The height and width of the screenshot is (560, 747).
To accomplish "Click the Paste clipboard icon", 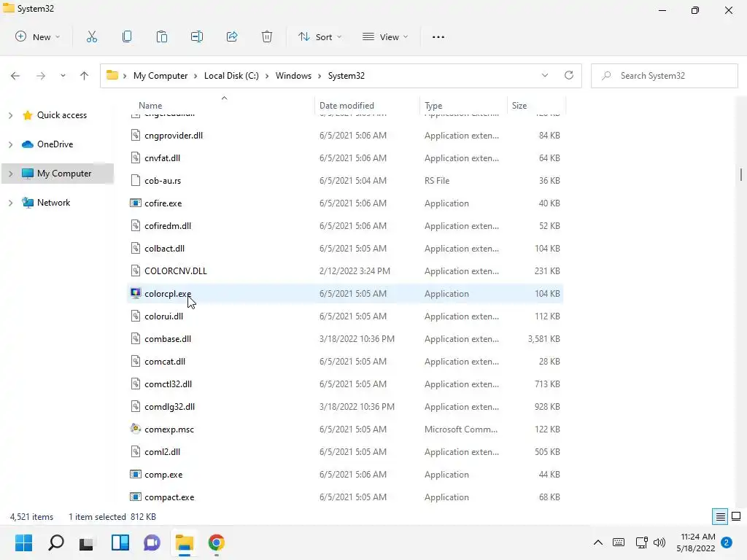I will coord(162,36).
